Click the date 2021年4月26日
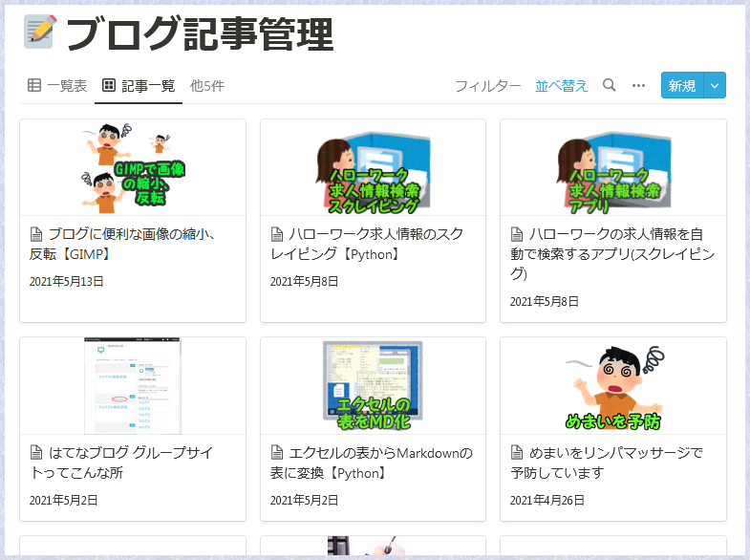The image size is (750, 560). pos(547,500)
